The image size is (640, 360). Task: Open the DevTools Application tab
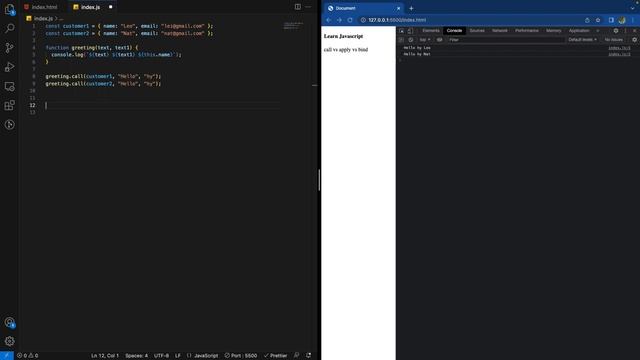[579, 31]
